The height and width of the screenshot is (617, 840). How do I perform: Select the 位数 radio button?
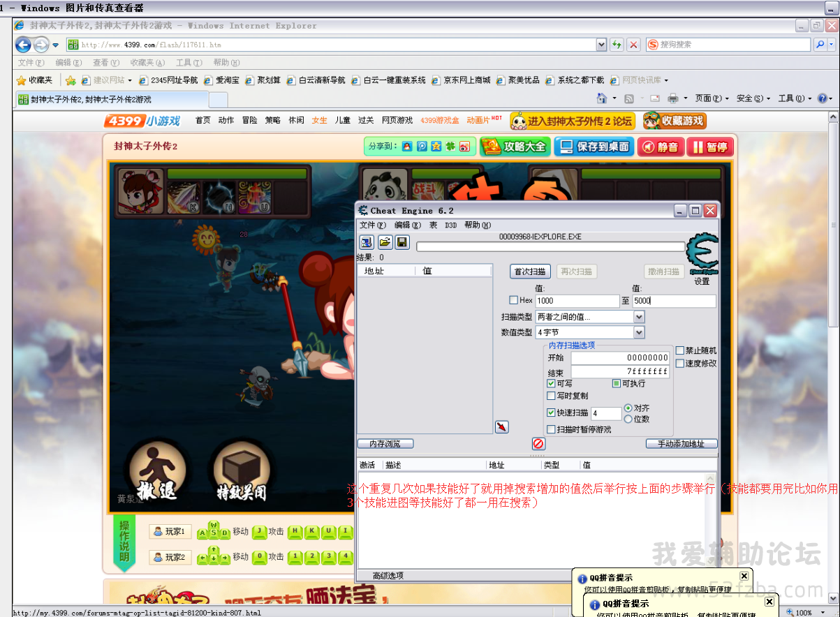(x=628, y=419)
